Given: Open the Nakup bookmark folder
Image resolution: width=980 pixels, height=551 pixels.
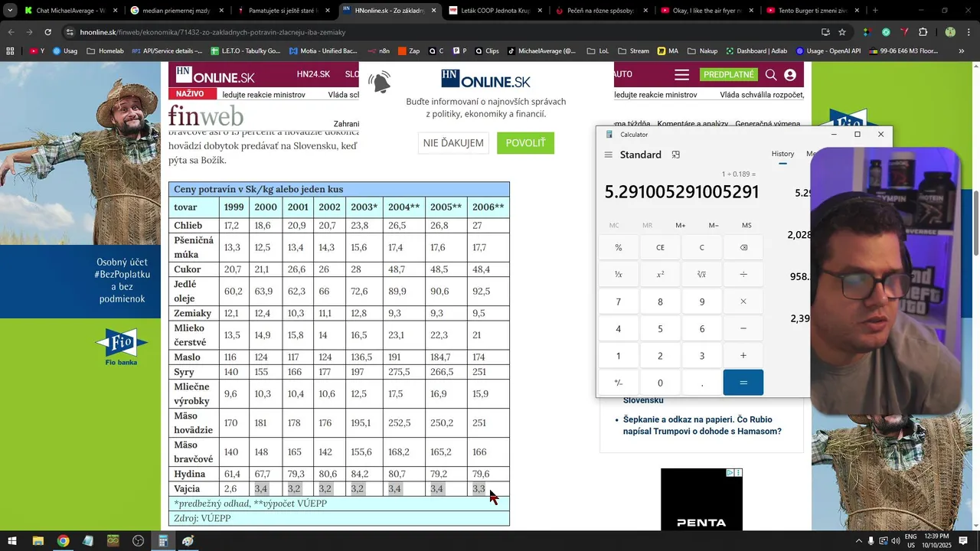Looking at the screenshot, I should (x=702, y=51).
